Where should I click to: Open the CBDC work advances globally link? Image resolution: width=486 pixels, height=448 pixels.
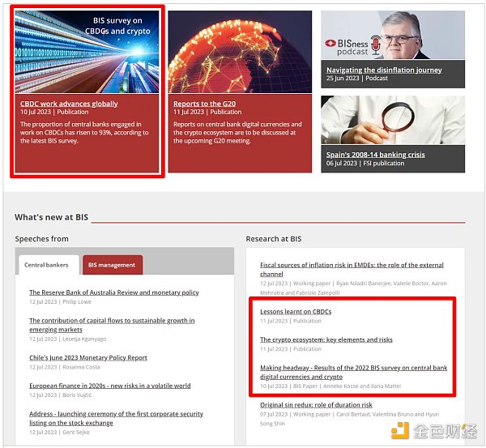point(69,104)
